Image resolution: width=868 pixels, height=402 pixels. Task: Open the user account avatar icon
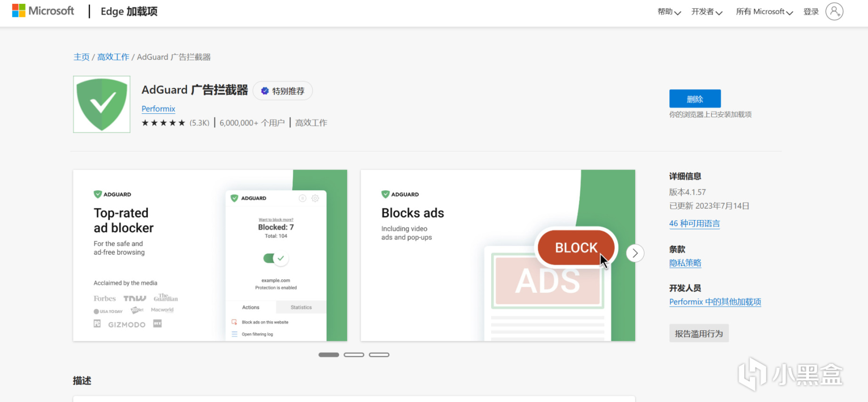point(834,11)
